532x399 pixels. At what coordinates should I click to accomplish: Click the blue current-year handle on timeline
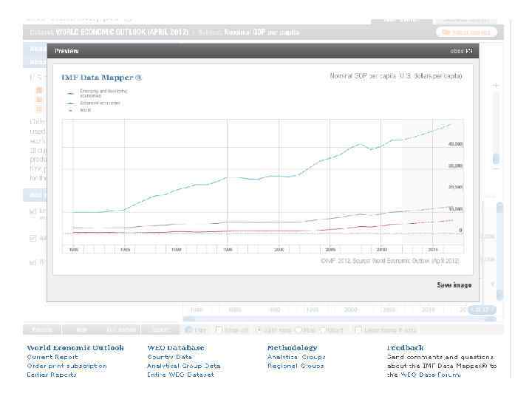[482, 310]
